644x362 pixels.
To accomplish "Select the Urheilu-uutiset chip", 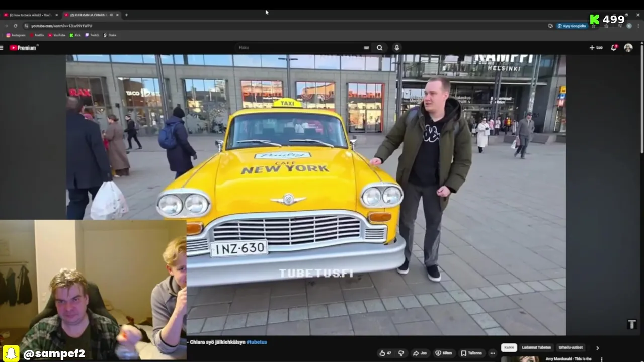I will (571, 347).
